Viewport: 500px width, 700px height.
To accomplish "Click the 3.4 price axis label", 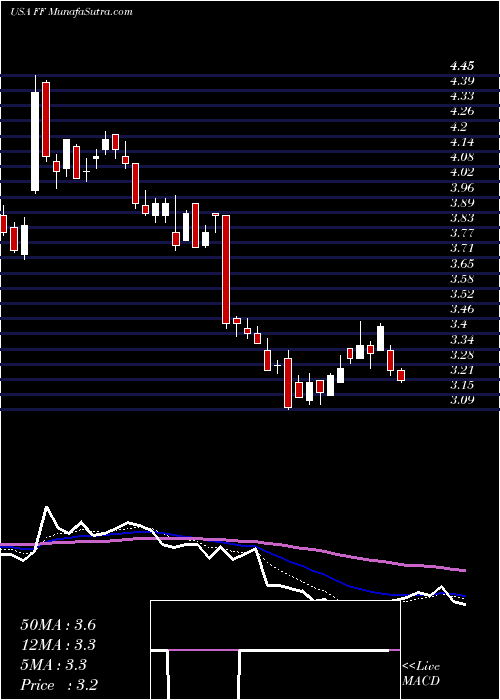I will click(x=458, y=324).
